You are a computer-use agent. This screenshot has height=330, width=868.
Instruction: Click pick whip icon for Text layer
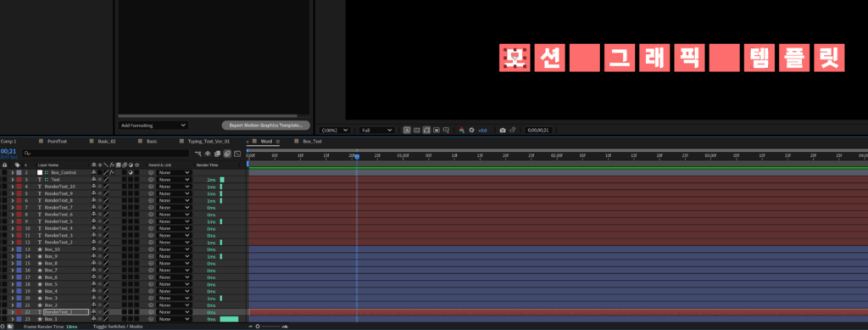click(151, 180)
